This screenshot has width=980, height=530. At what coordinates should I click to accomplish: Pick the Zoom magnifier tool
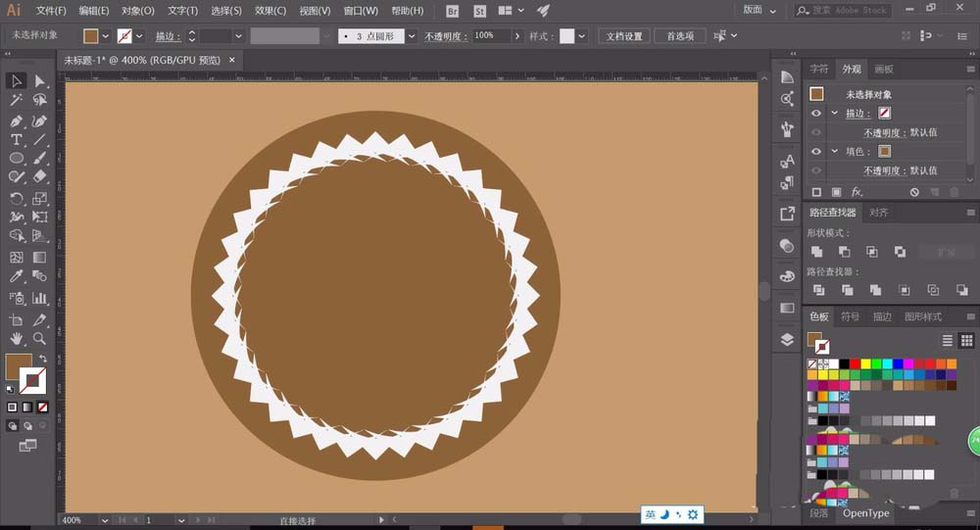(x=39, y=338)
